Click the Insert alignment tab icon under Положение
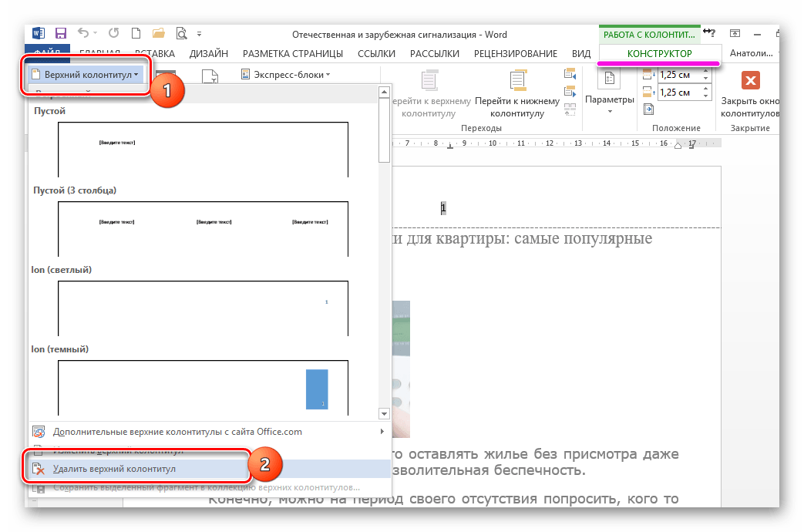 tap(648, 109)
